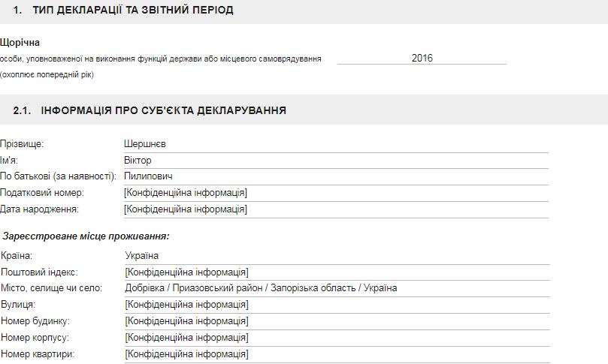Click the line starting 'особи, уповноваженої на виконання'

[x=161, y=59]
